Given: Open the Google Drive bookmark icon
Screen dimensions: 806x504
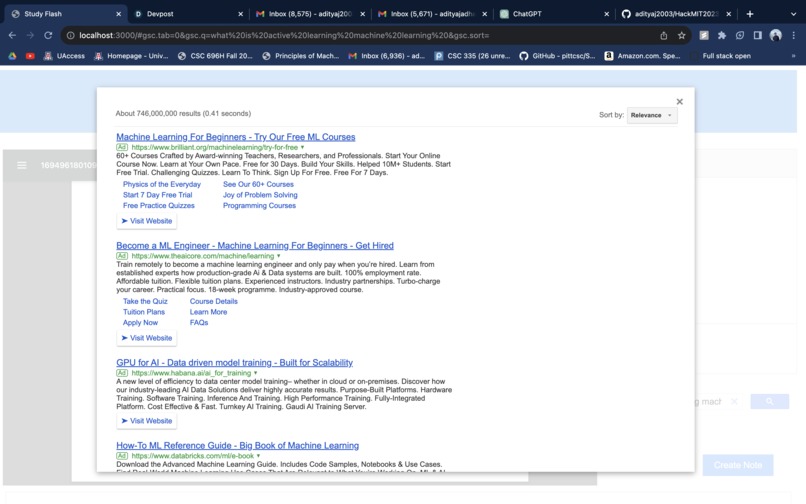Looking at the screenshot, I should click(x=12, y=56).
